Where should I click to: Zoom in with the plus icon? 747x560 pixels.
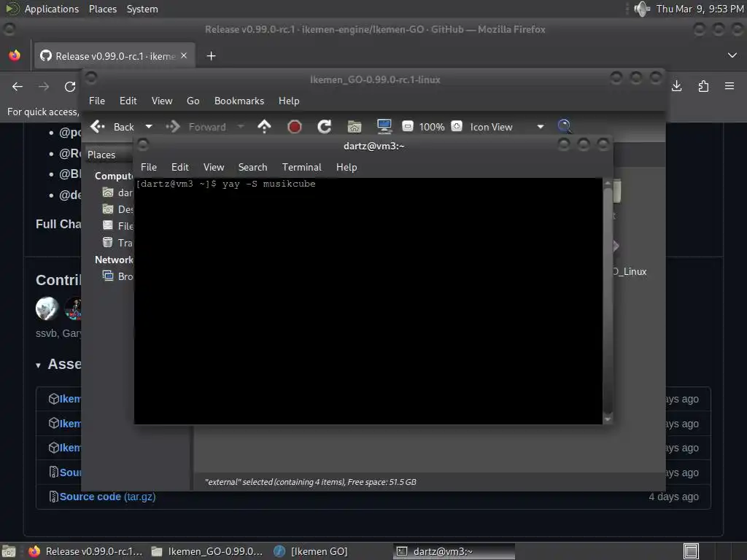click(x=457, y=126)
